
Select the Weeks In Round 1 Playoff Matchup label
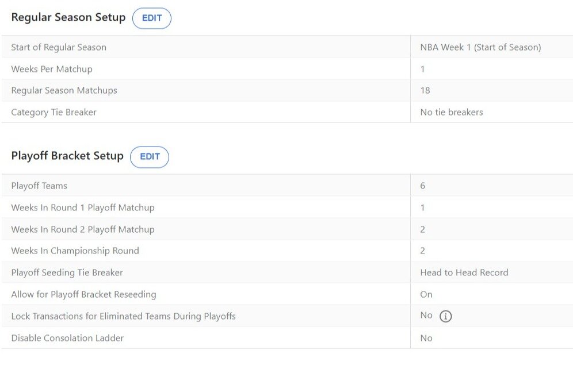[x=83, y=207]
